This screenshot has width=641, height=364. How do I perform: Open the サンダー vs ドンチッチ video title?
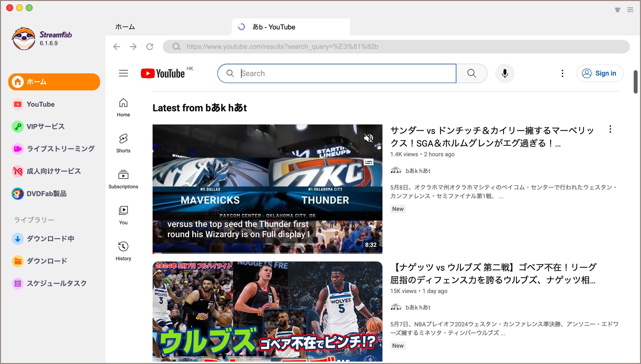coord(492,137)
